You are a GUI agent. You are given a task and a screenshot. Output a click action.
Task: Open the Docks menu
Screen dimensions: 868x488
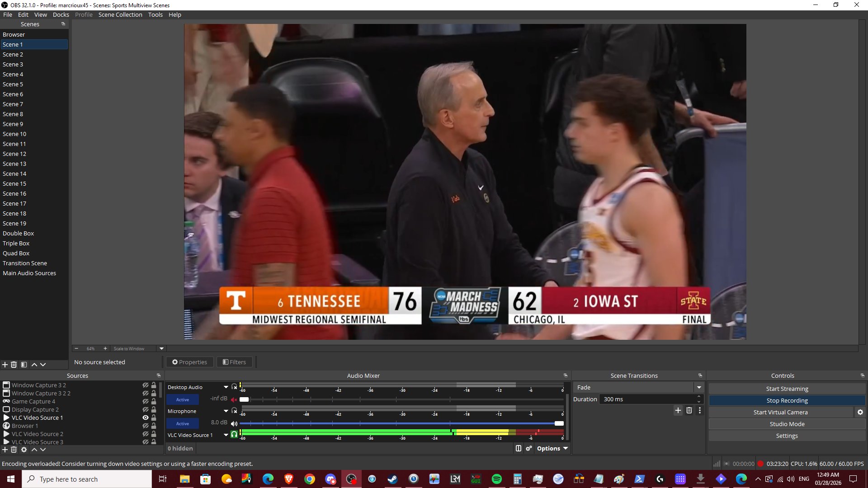[x=61, y=14]
